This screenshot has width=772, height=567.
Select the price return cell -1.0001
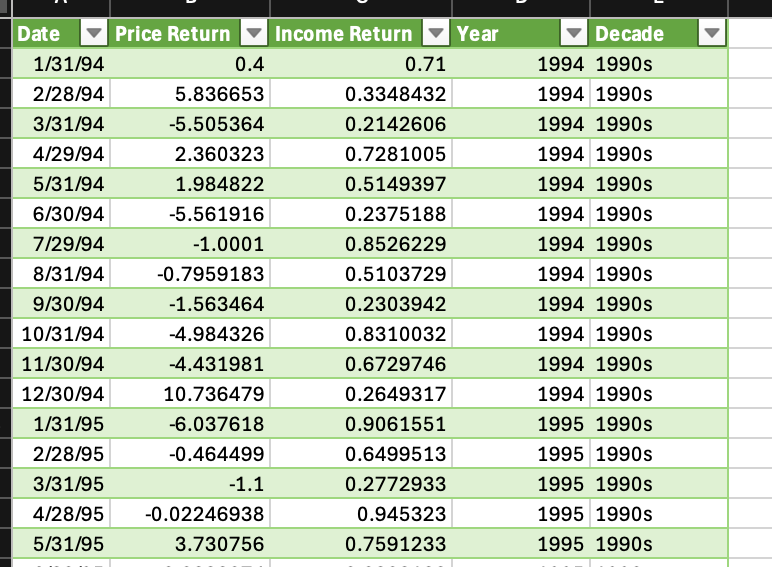[190, 244]
